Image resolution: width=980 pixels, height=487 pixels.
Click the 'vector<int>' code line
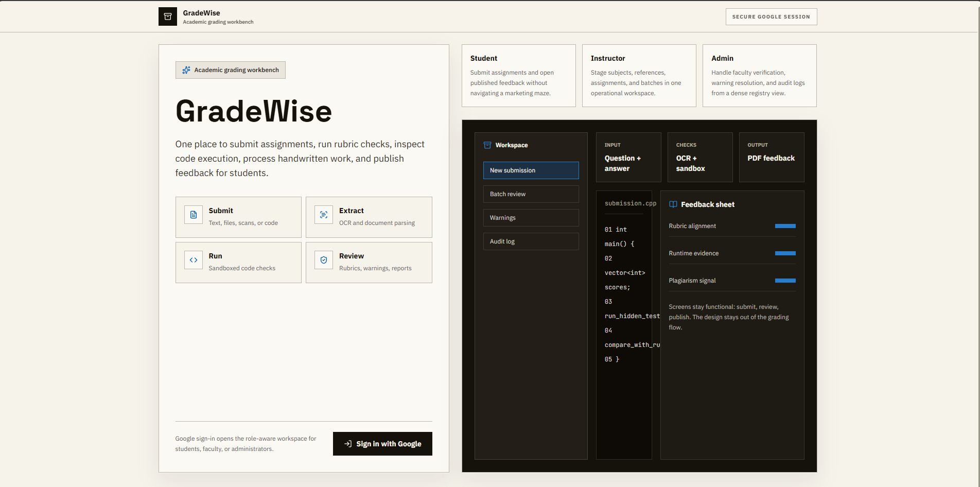625,273
